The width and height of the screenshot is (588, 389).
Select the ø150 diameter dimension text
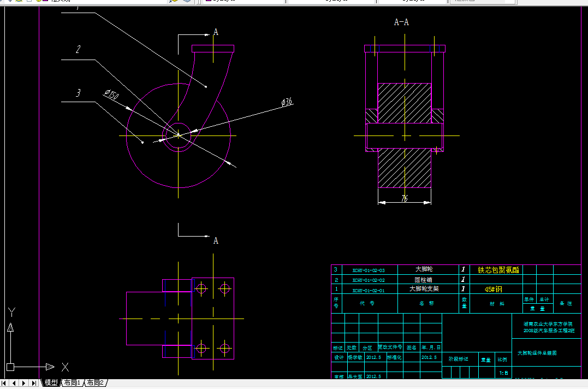click(112, 95)
